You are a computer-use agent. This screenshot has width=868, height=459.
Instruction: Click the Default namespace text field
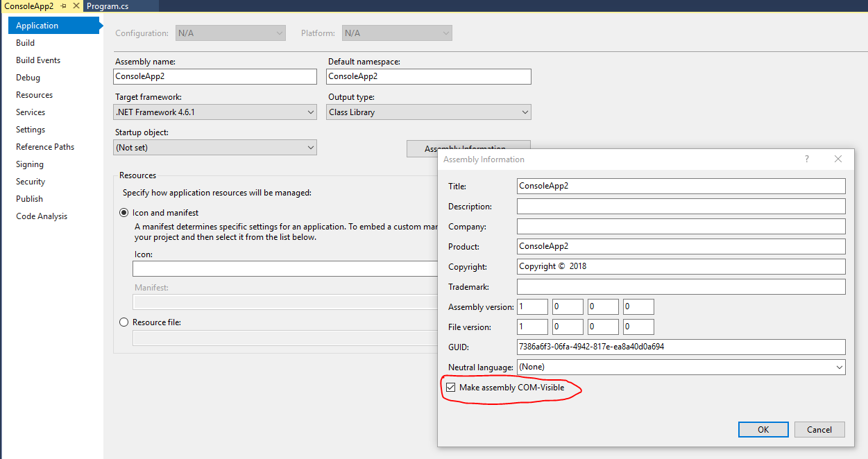428,76
